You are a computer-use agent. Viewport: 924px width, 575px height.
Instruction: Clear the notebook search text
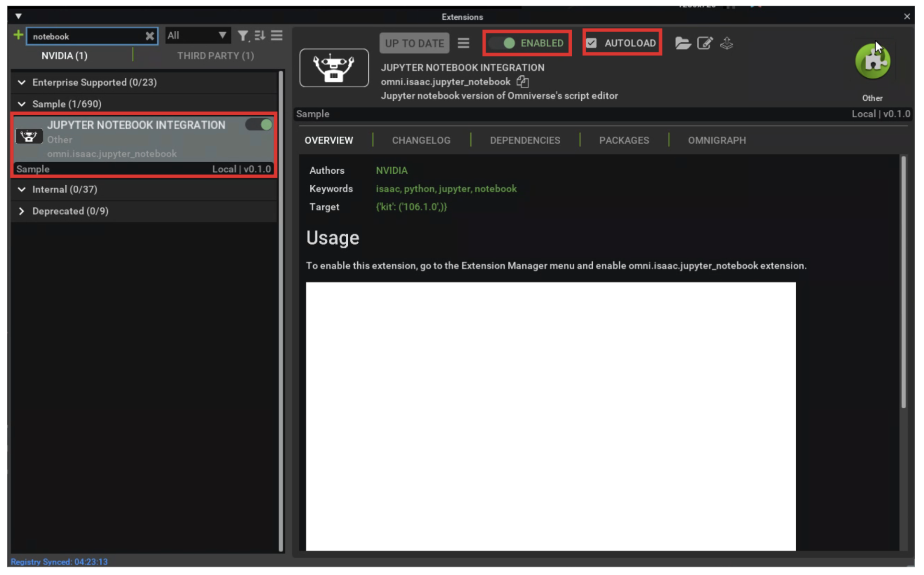pyautogui.click(x=149, y=36)
